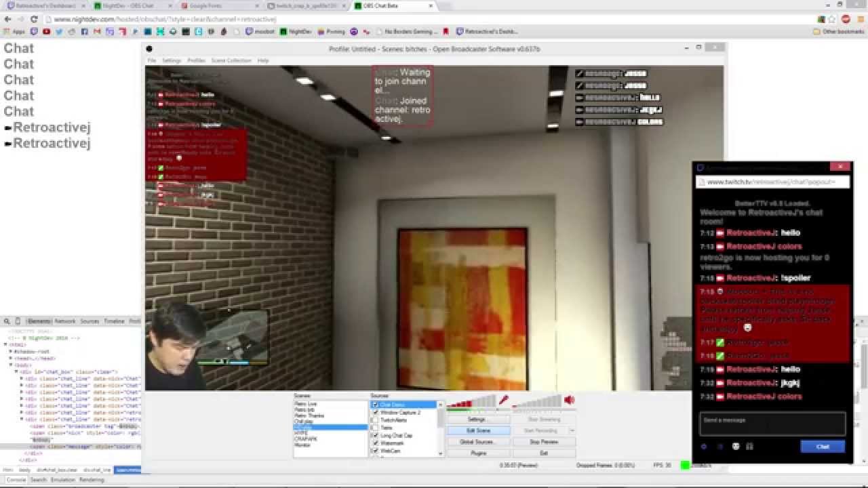Screen dimensions: 868x488
Task: Open Other bookmarks folder
Action: tap(838, 31)
